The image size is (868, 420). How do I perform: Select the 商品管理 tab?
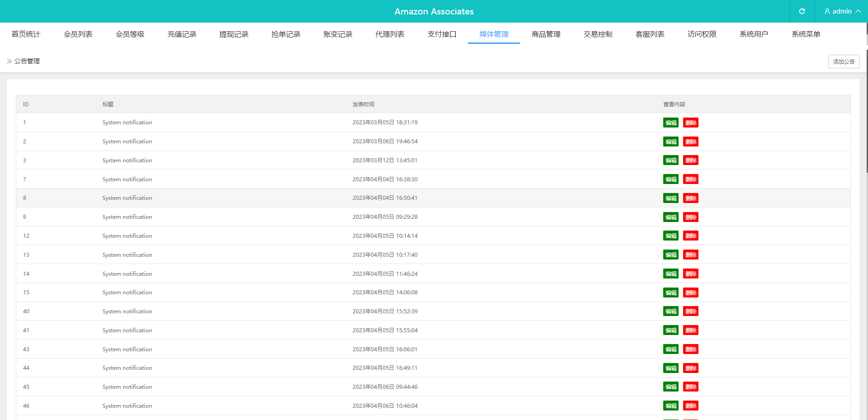click(x=546, y=34)
